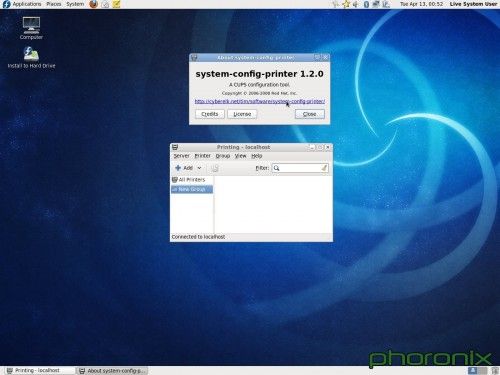
Task: Open the notes launcher in top panel
Action: pyautogui.click(x=116, y=4)
